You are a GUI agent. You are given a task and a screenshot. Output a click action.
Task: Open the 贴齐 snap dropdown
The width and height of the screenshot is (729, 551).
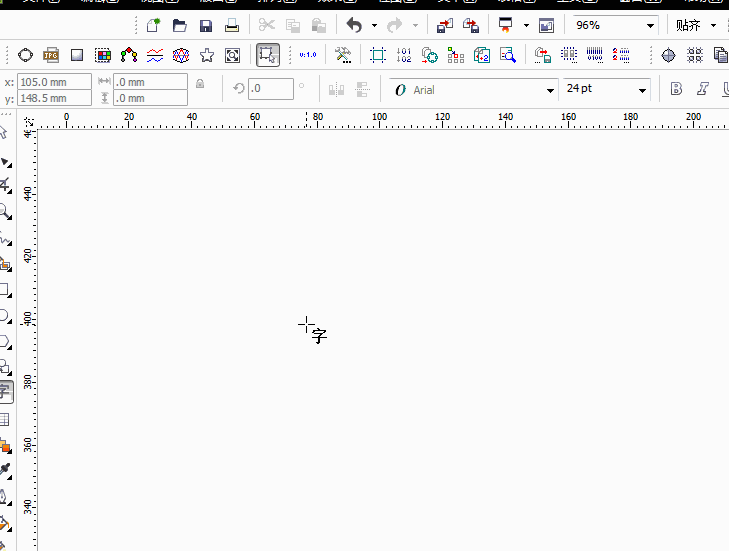(713, 26)
